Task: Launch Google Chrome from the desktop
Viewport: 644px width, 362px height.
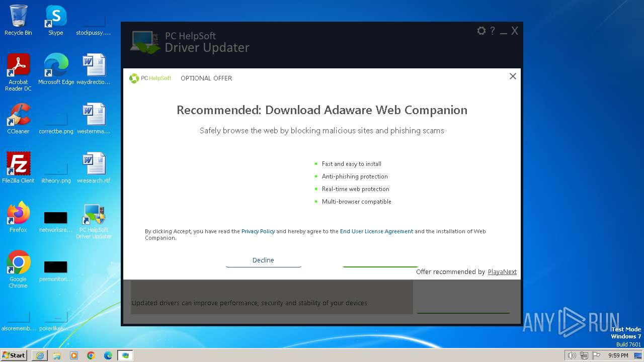Action: pyautogui.click(x=18, y=269)
